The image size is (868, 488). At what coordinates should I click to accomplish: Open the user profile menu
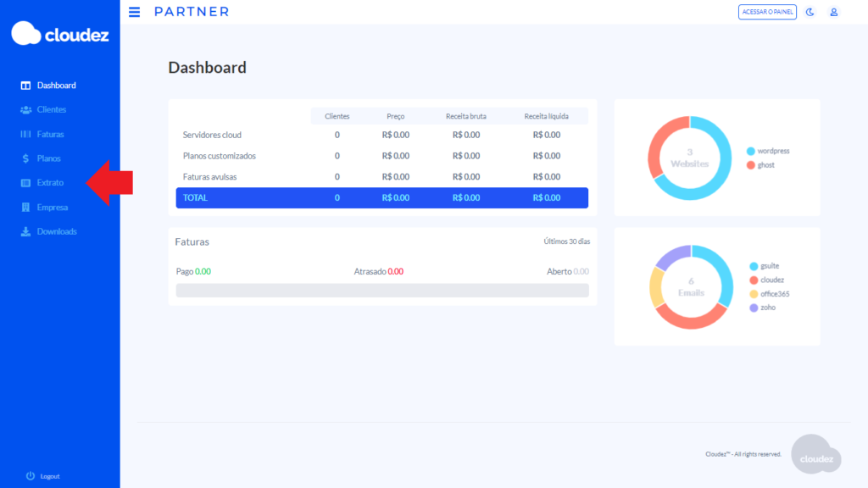[834, 12]
